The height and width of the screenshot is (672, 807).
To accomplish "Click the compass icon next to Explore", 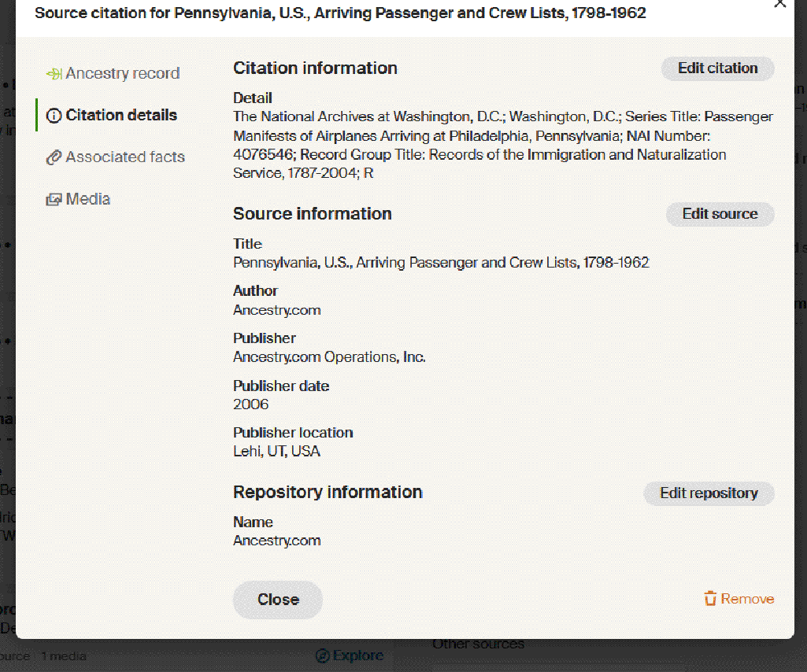I will [x=322, y=655].
